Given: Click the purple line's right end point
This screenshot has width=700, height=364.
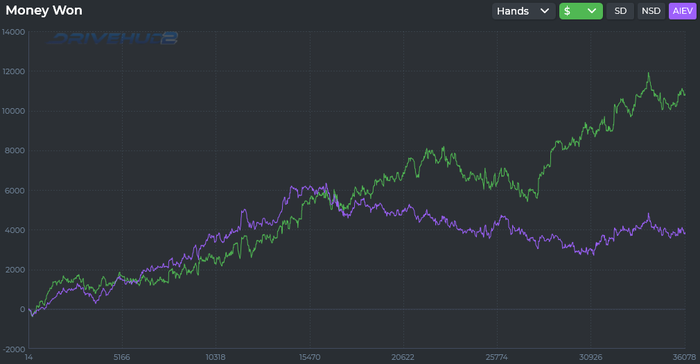Looking at the screenshot, I should tap(685, 233).
